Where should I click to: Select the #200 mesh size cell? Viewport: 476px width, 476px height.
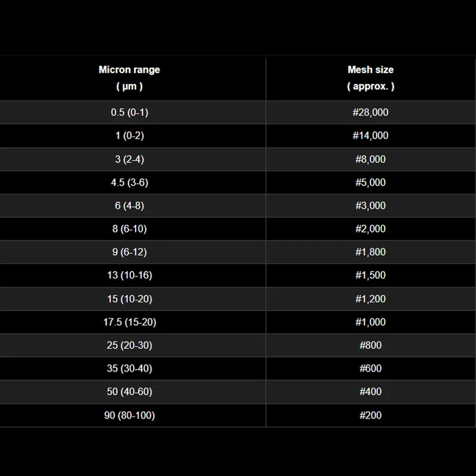point(370,415)
